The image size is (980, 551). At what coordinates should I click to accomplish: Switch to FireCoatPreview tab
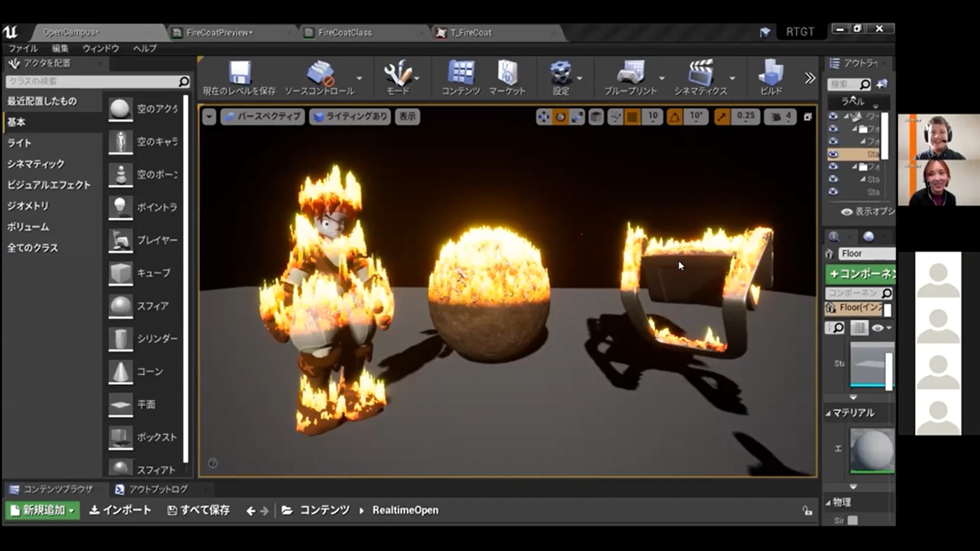point(218,33)
